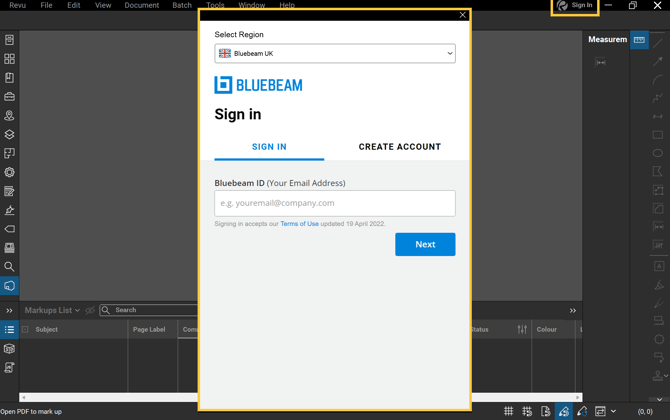Open the Tool Chest briefcase icon
This screenshot has width=670, height=420.
point(9,97)
